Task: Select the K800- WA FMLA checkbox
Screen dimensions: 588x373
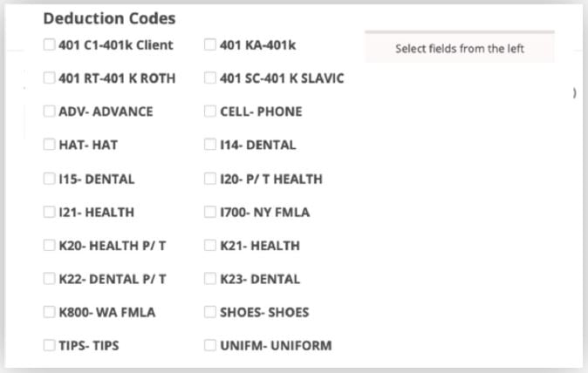Action: pyautogui.click(x=50, y=312)
